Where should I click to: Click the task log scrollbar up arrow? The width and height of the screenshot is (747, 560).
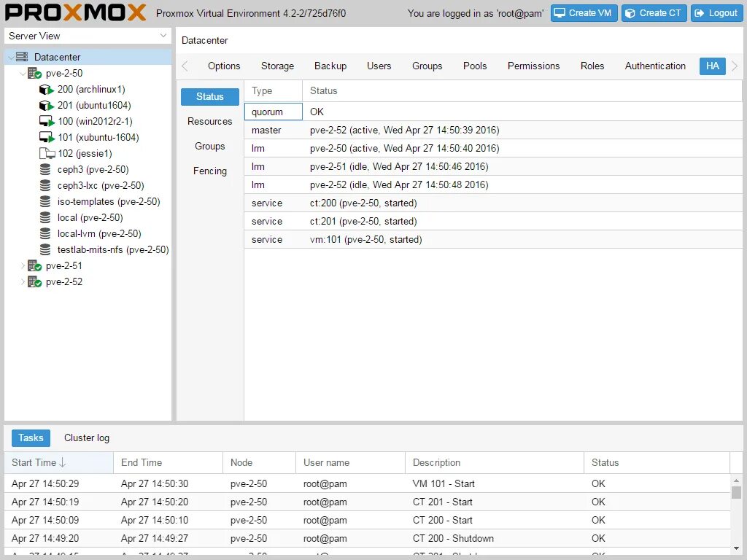736,481
